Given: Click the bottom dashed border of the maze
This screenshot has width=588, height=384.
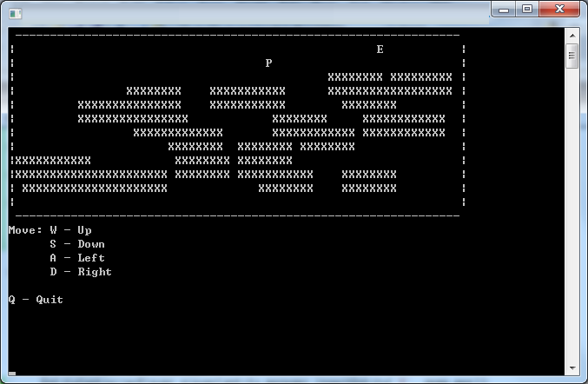Looking at the screenshot, I should (237, 216).
